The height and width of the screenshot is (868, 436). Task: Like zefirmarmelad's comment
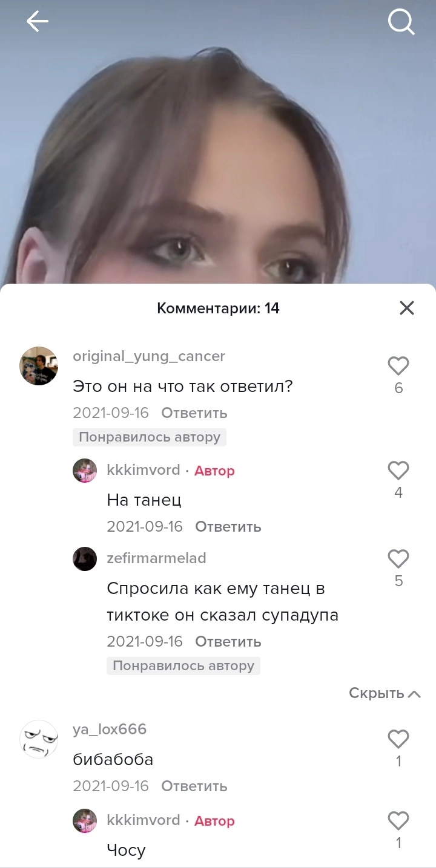pyautogui.click(x=398, y=559)
